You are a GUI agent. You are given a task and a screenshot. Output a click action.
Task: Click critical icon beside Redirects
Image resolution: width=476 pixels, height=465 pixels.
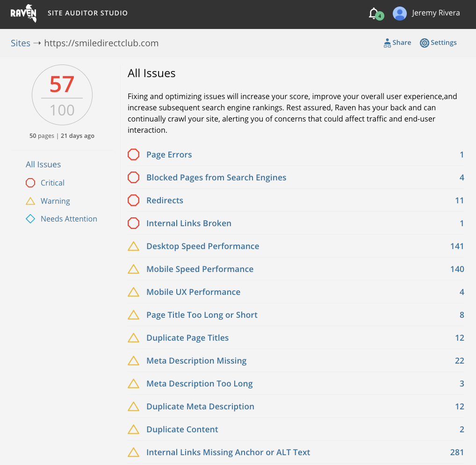click(x=134, y=200)
